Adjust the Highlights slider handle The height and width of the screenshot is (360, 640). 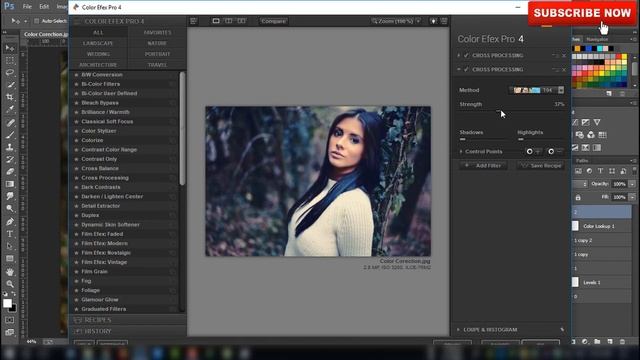(520, 139)
